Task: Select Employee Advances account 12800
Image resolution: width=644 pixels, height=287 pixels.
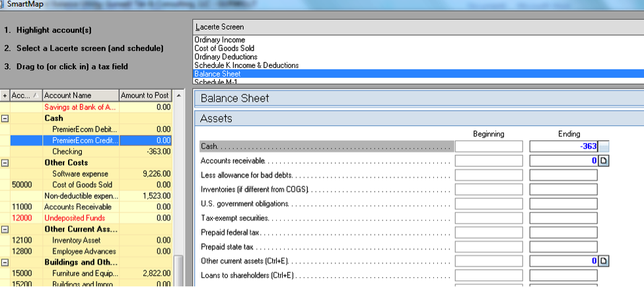Action: 86,251
